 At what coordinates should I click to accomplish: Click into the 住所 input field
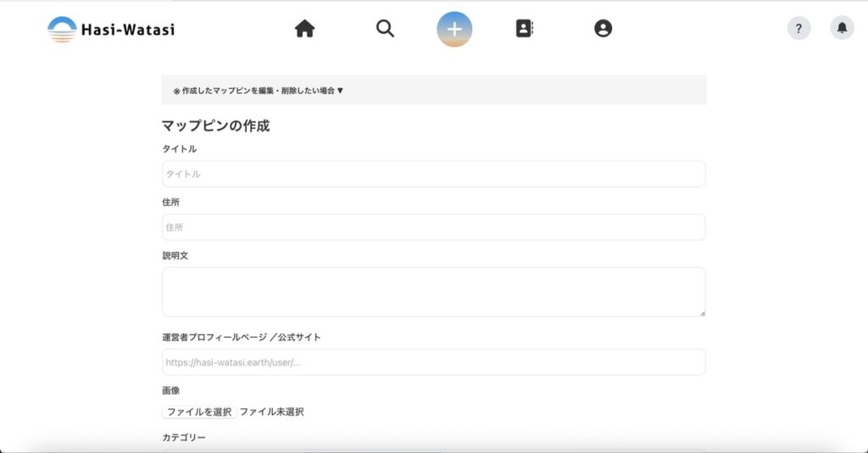[433, 227]
